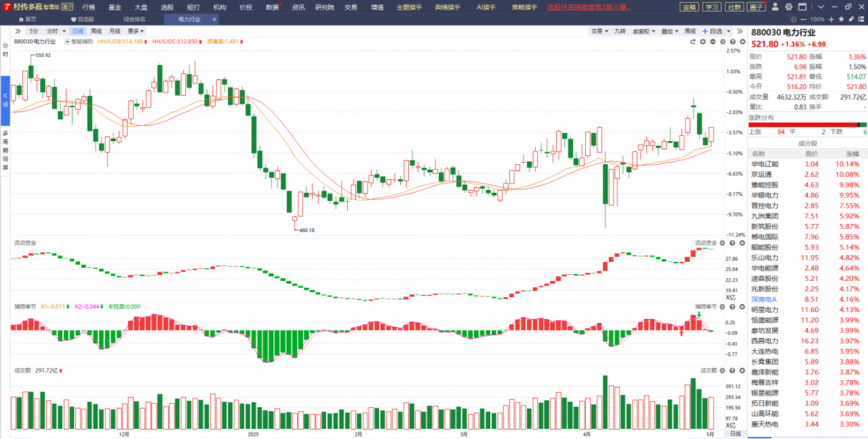The height and width of the screenshot is (439, 868).
Task: Open the AI猎手 menu
Action: point(487,7)
